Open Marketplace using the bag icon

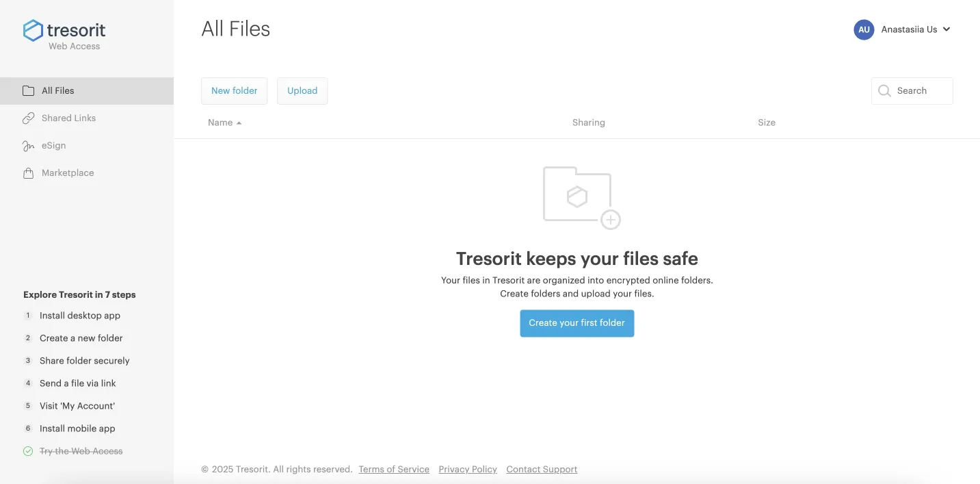(27, 173)
